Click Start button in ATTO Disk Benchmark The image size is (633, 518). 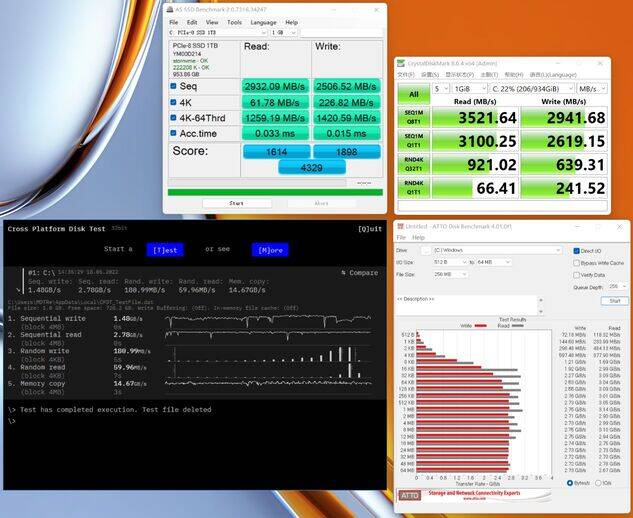click(614, 301)
